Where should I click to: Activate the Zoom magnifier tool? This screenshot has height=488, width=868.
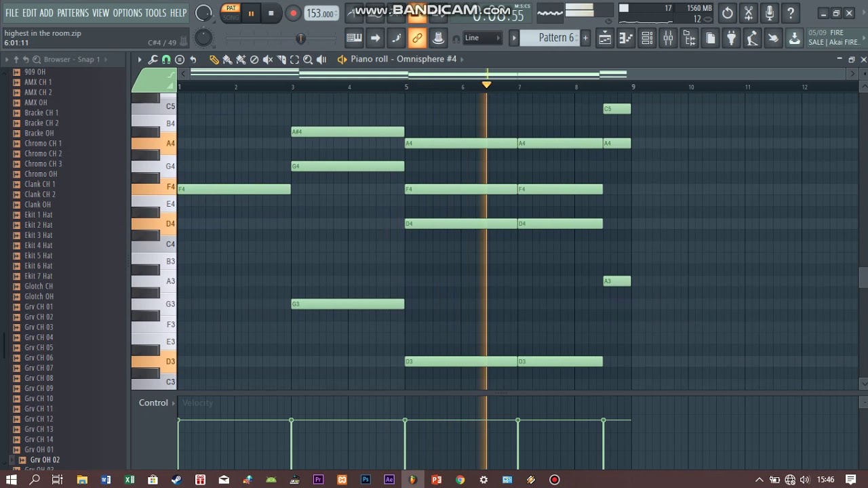[308, 60]
